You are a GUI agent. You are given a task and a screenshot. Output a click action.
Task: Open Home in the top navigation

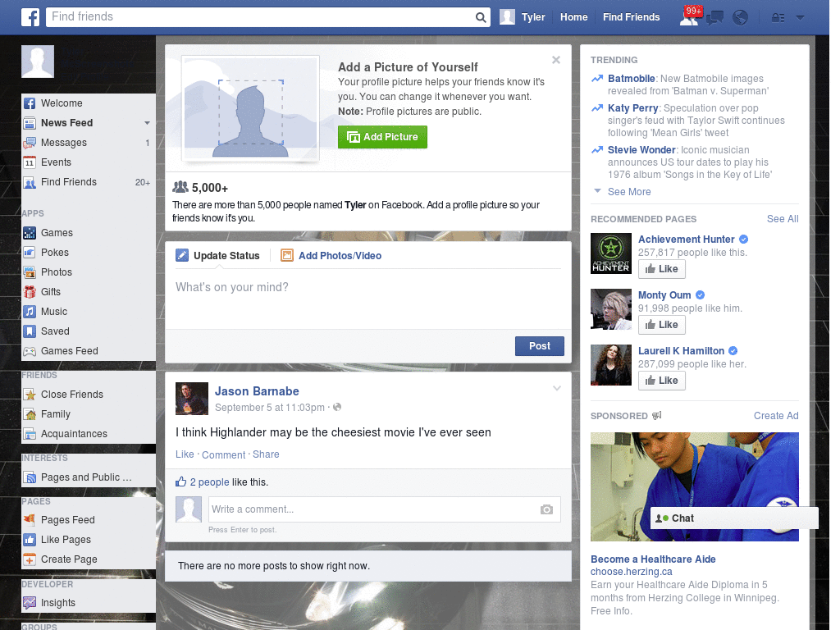(x=573, y=17)
